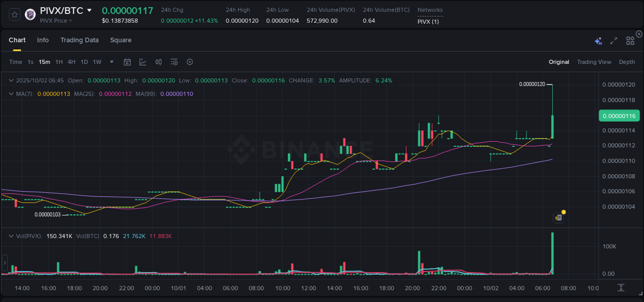
Task: Select the line chart style icon
Action: [143, 61]
